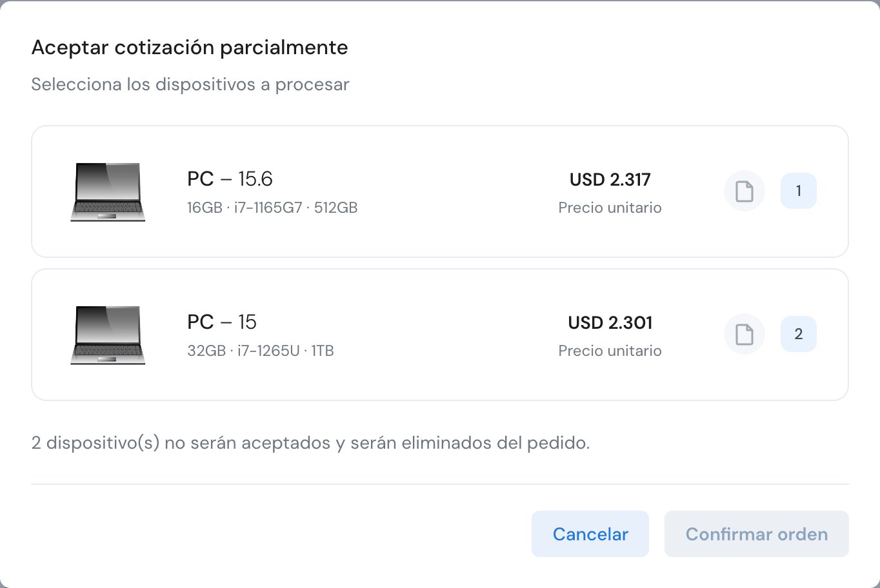Image resolution: width=880 pixels, height=588 pixels.
Task: Click Precio unitario label under USD 2.301
Action: click(x=610, y=351)
